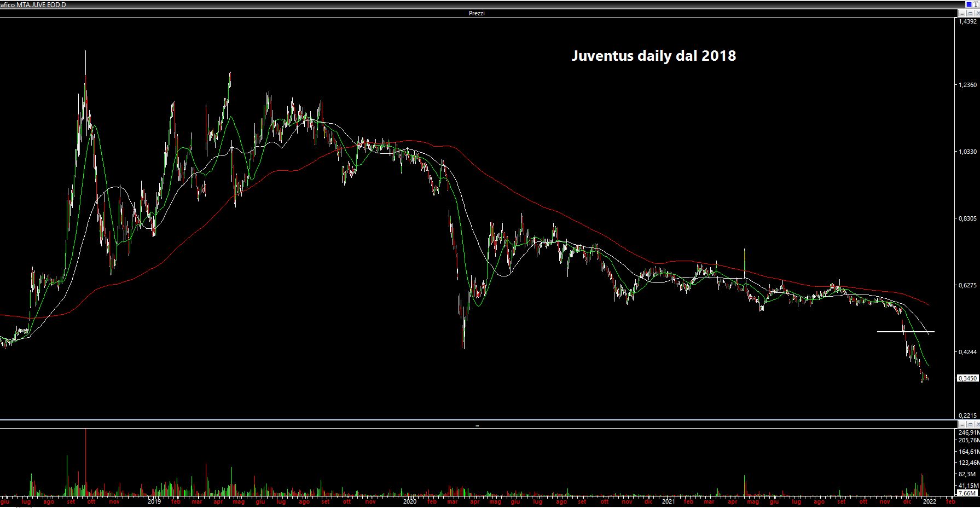This screenshot has width=980, height=508.
Task: Maximize the Prezzi price pane
Action: pyautogui.click(x=970, y=13)
